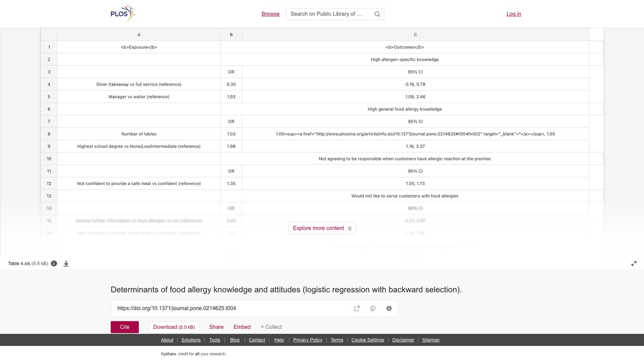Open the Privacy Policy footer link
This screenshot has height=362, width=644.
[308, 340]
